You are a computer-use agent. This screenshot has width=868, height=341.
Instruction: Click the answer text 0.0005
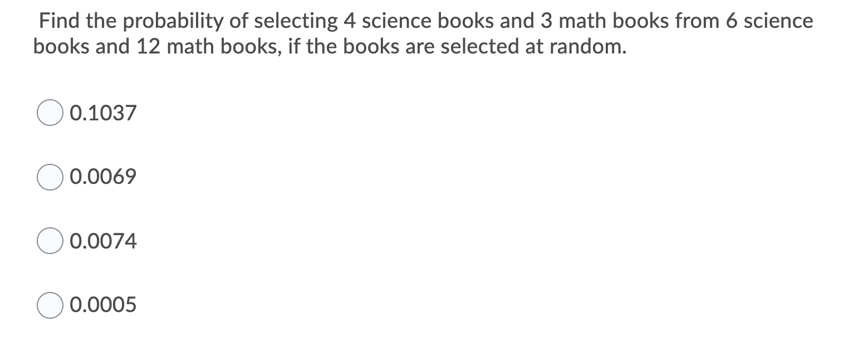pyautogui.click(x=103, y=305)
